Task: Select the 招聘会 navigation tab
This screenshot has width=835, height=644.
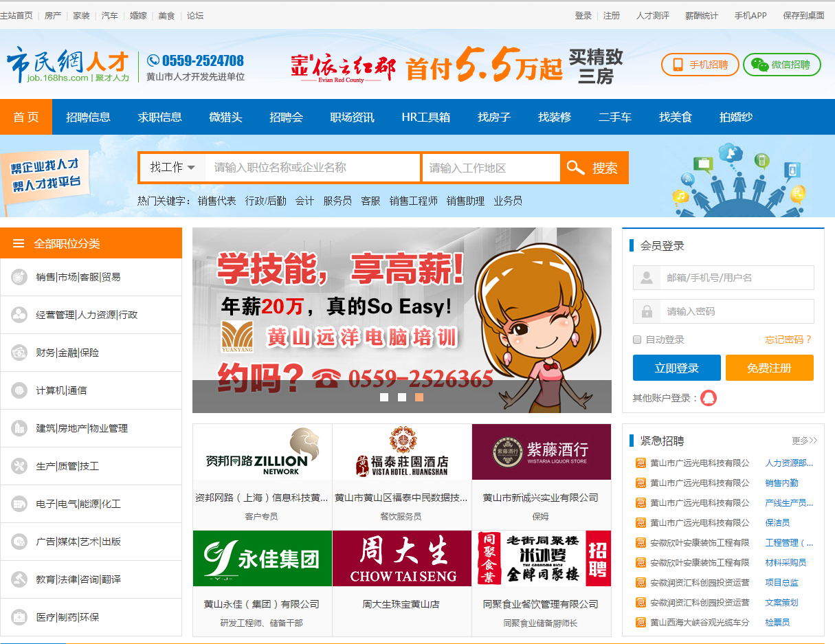Action: (286, 117)
